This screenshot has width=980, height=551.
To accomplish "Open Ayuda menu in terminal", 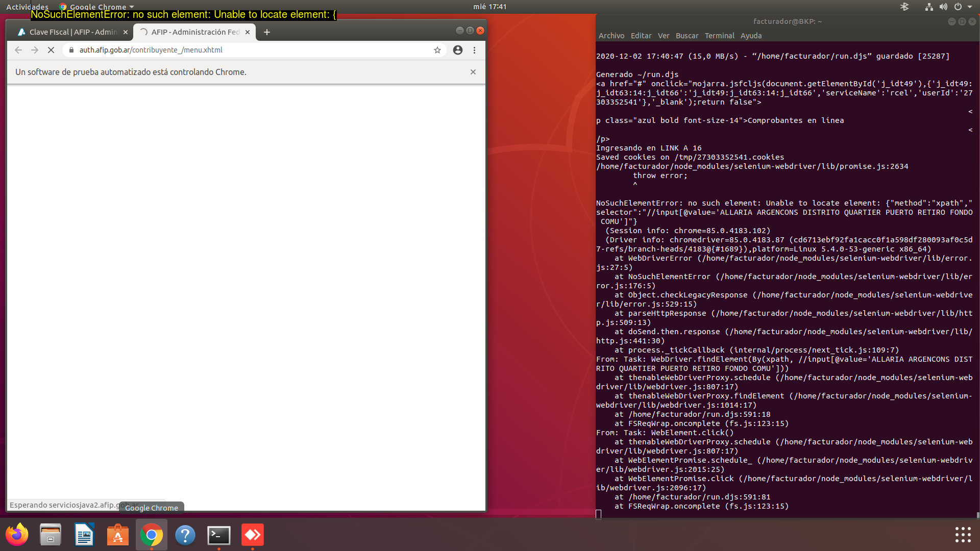I will click(751, 36).
